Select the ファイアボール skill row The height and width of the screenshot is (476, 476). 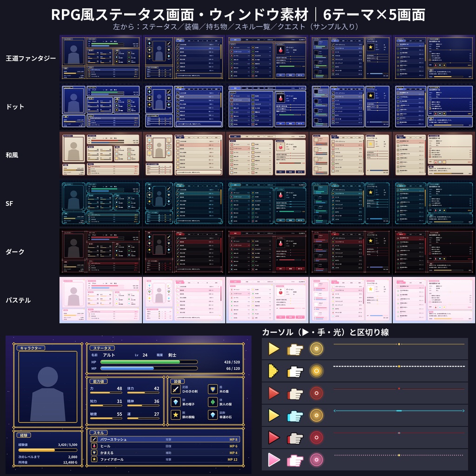tap(165, 459)
